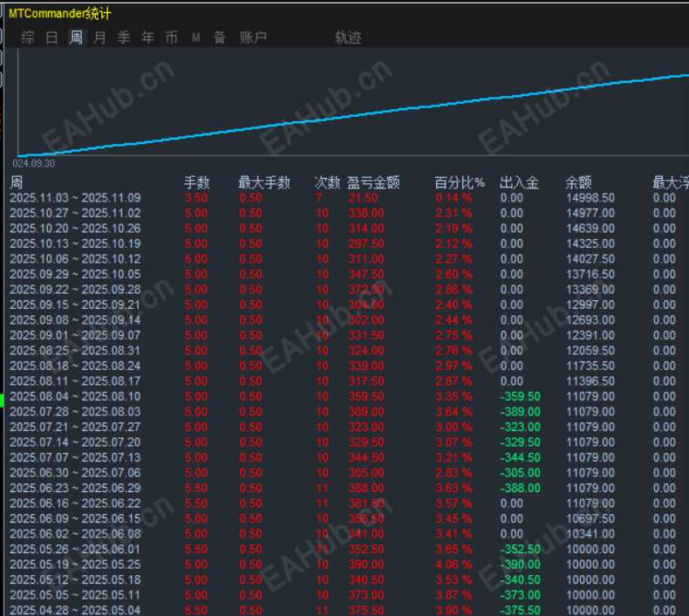This screenshot has width=689, height=616.
Task: Open the 年 yearly statistics tab
Action: coord(147,38)
